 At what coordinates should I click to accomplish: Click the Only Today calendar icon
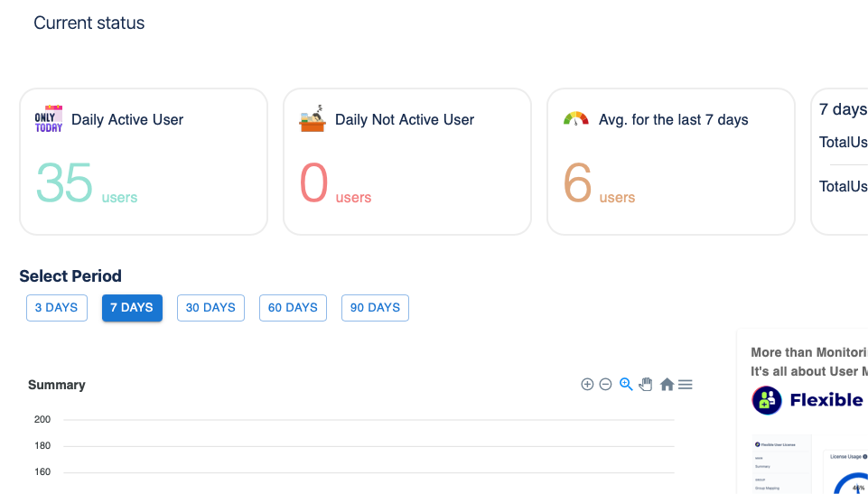pos(49,119)
